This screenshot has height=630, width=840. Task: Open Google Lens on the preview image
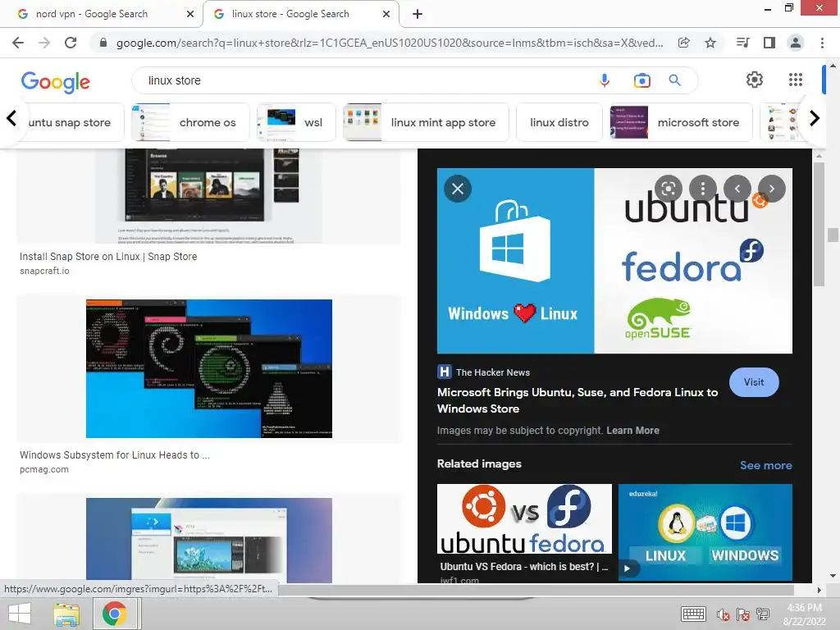coord(668,189)
